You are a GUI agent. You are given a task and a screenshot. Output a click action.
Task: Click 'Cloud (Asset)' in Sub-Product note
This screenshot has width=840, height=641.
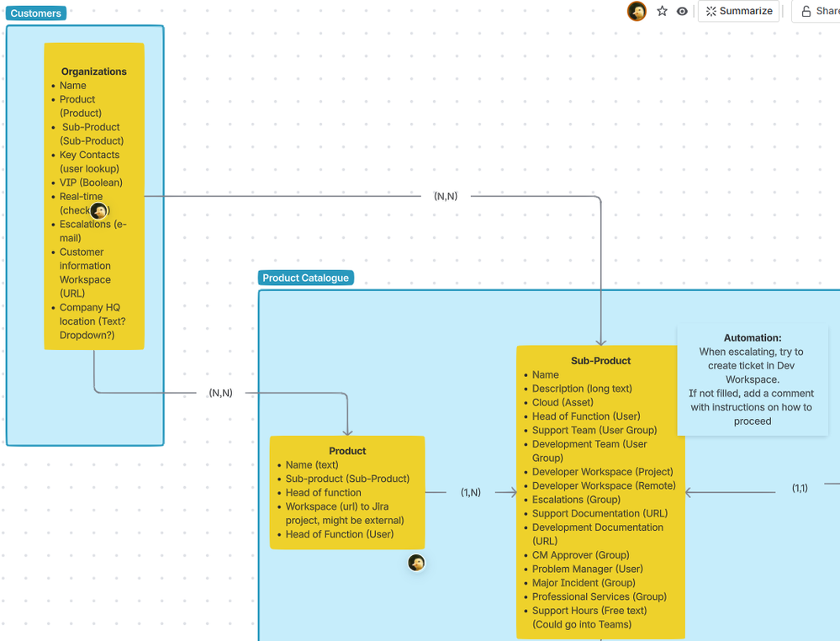[x=563, y=402]
